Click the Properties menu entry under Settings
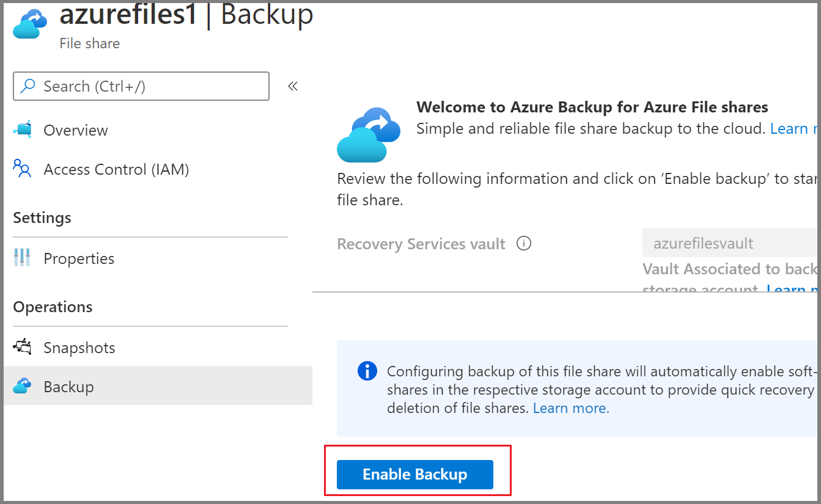821x504 pixels. pyautogui.click(x=79, y=258)
